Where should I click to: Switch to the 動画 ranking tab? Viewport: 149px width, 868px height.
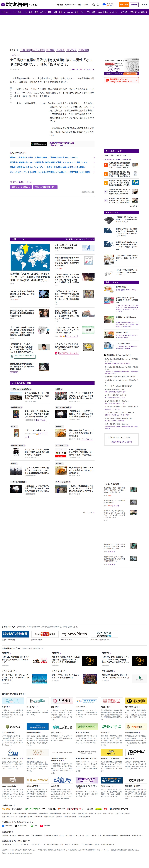[x=125, y=155]
